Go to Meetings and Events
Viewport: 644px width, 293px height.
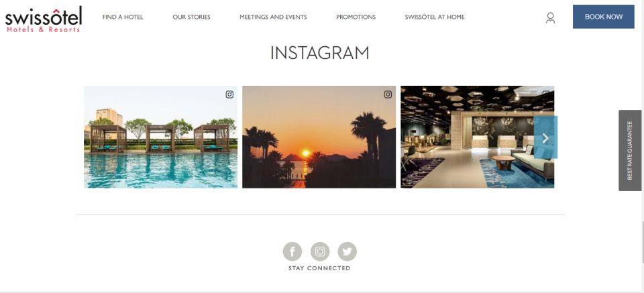pos(273,17)
